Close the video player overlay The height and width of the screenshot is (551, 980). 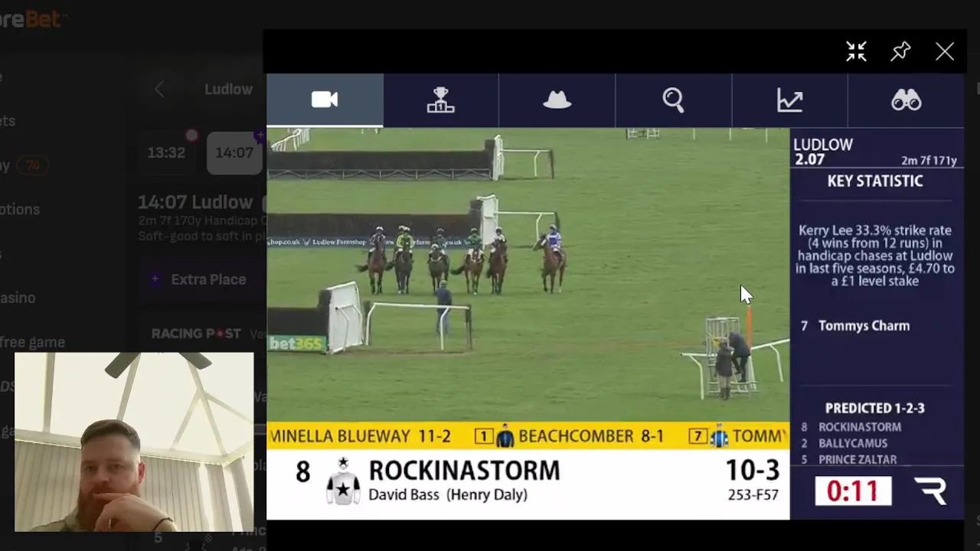945,51
